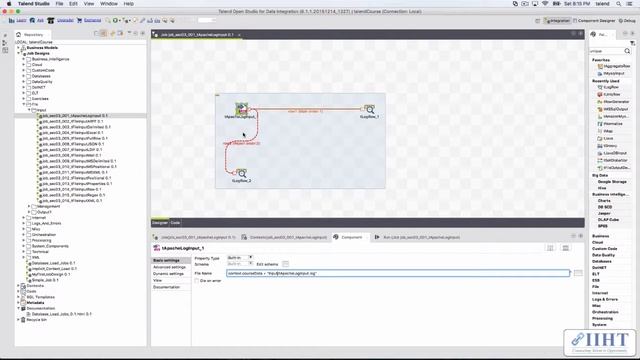Image resolution: width=640 pixels, height=360 pixels.
Task: Expand the Metadata tree node
Action: (18, 303)
